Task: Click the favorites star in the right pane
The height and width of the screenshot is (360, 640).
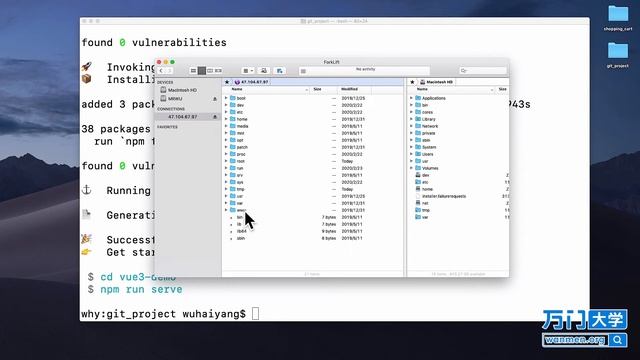Action: [412, 82]
